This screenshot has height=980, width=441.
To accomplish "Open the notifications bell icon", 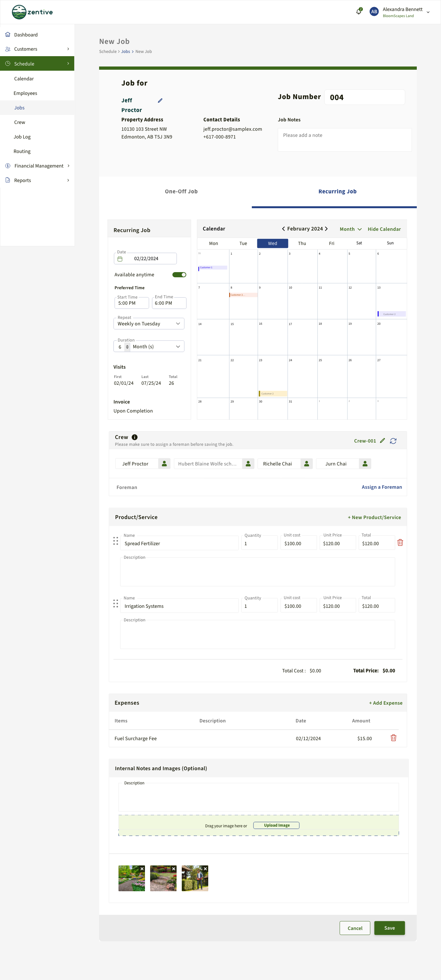I will pos(358,12).
